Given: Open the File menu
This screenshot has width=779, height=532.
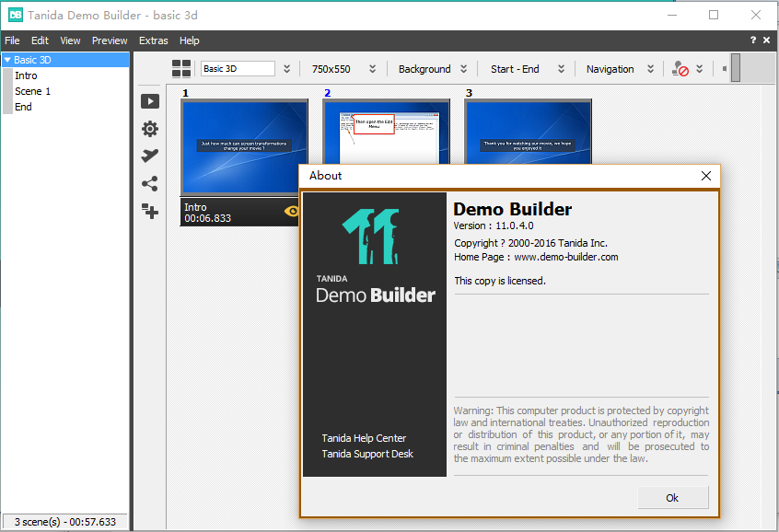Looking at the screenshot, I should [x=12, y=40].
